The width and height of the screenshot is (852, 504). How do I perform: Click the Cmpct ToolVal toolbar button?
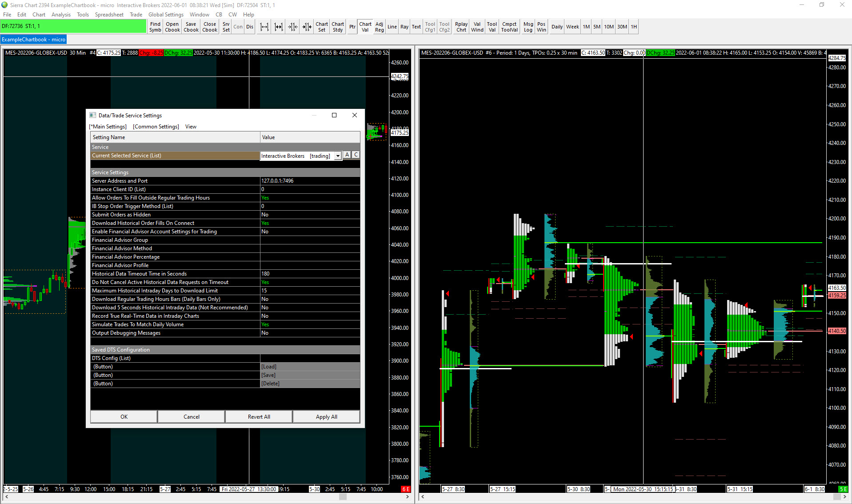(x=509, y=27)
